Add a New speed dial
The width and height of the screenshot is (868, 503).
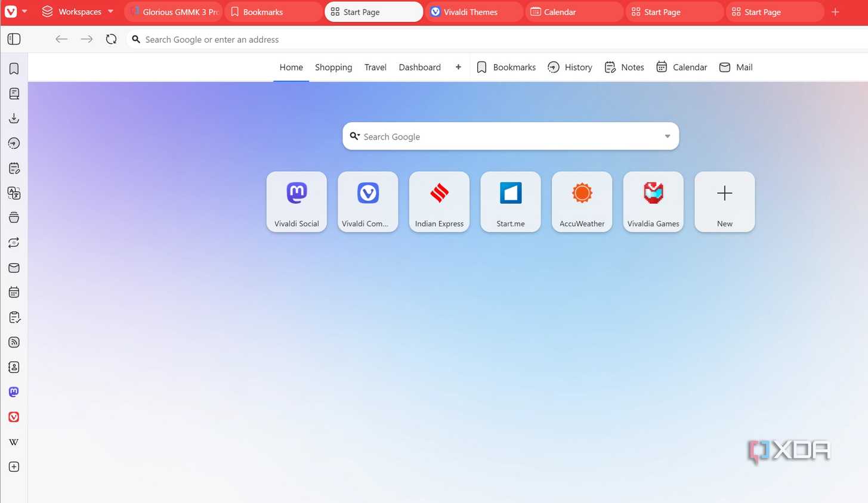(725, 202)
